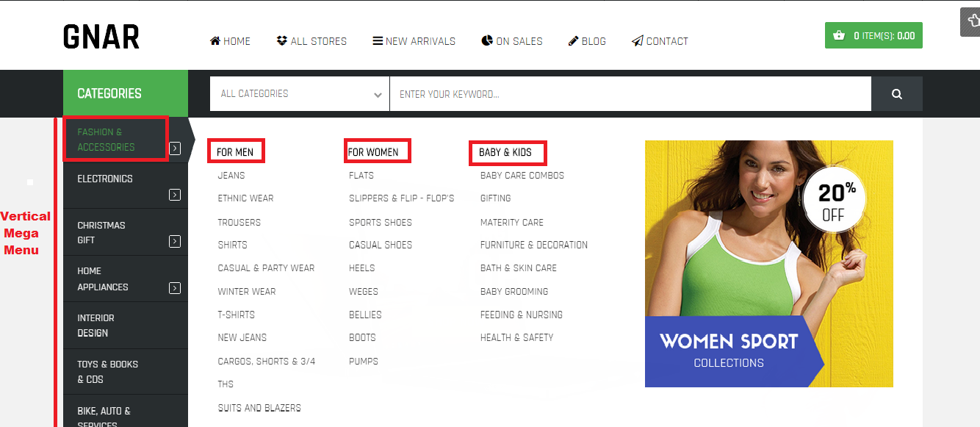
Task: Click the Ethnic Wear link
Action: point(245,198)
